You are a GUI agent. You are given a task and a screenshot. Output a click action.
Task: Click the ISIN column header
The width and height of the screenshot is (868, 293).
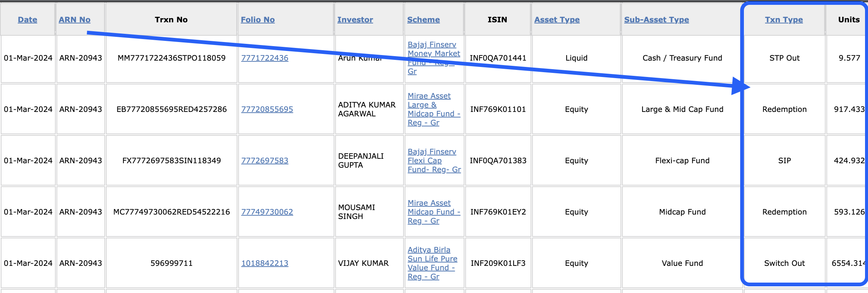(498, 20)
